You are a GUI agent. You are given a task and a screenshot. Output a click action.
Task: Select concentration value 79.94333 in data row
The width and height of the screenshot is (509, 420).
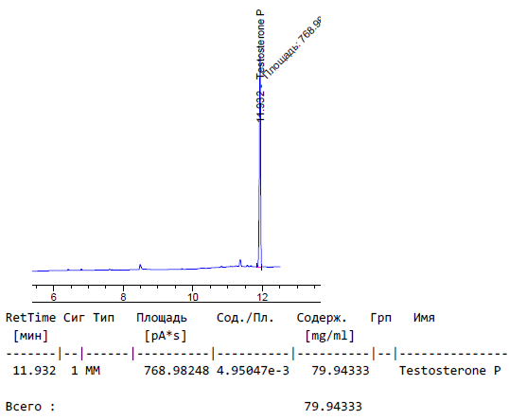click(x=341, y=371)
